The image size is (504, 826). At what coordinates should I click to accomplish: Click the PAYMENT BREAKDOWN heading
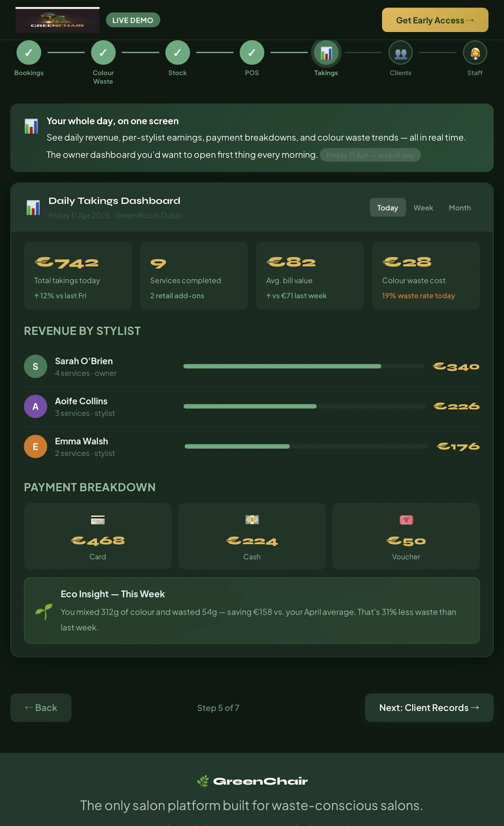89,487
